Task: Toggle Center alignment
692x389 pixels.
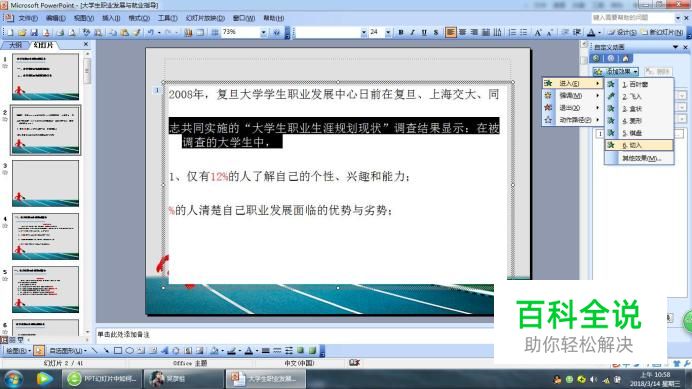Action: pos(463,32)
